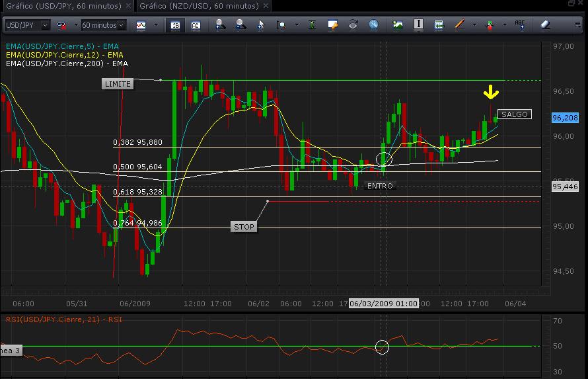
Task: Click the SALGO marker label
Action: [514, 114]
